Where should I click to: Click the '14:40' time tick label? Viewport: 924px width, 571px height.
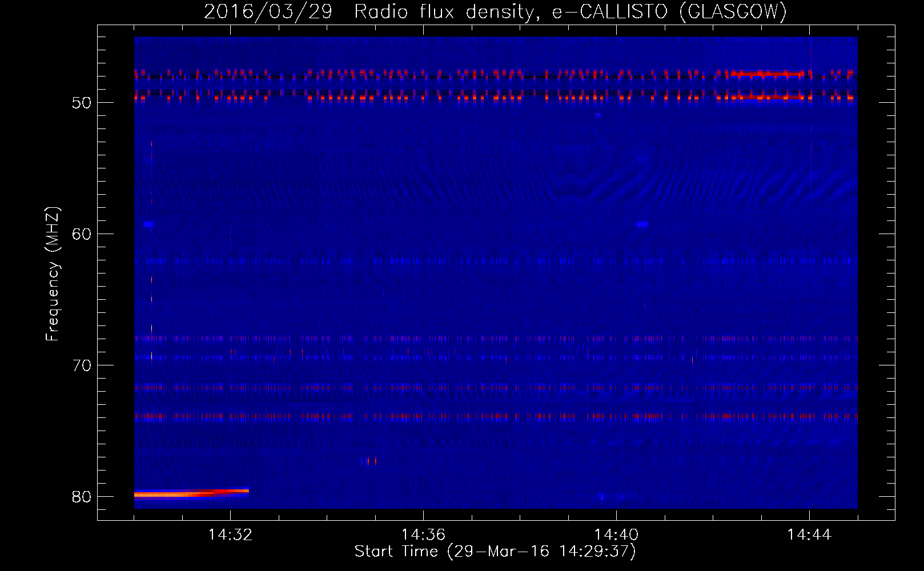616,535
